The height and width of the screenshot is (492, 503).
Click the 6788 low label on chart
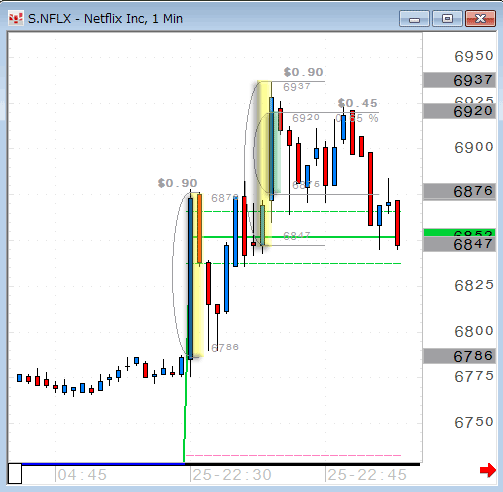click(x=225, y=347)
